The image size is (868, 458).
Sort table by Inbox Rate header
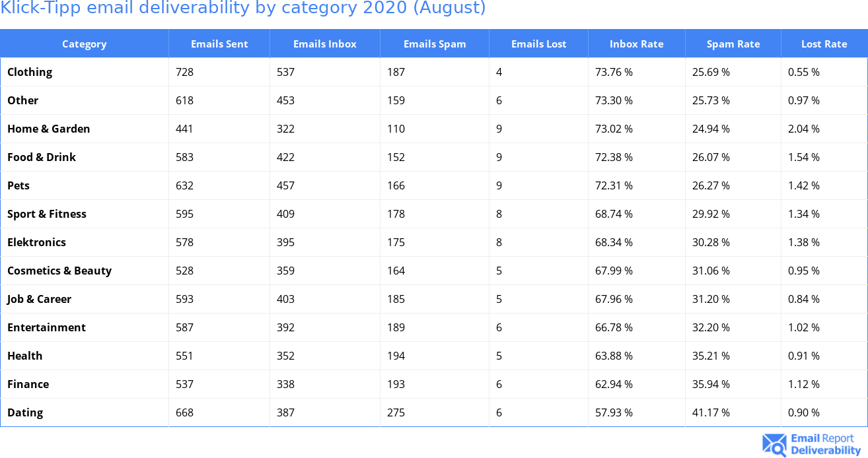[x=636, y=44]
